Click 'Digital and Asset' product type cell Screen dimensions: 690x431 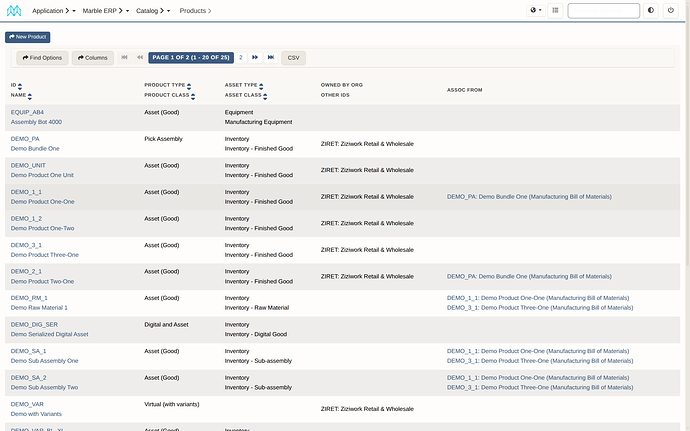click(166, 324)
